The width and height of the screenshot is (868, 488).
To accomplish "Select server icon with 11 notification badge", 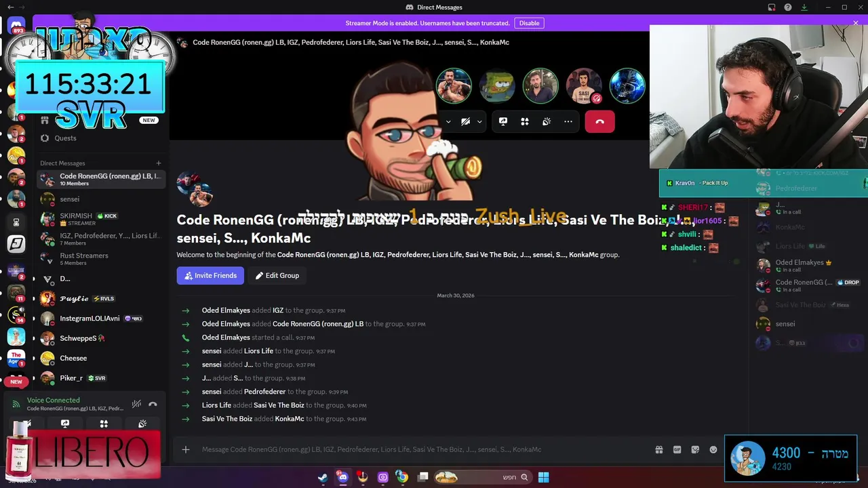I will coord(16,293).
